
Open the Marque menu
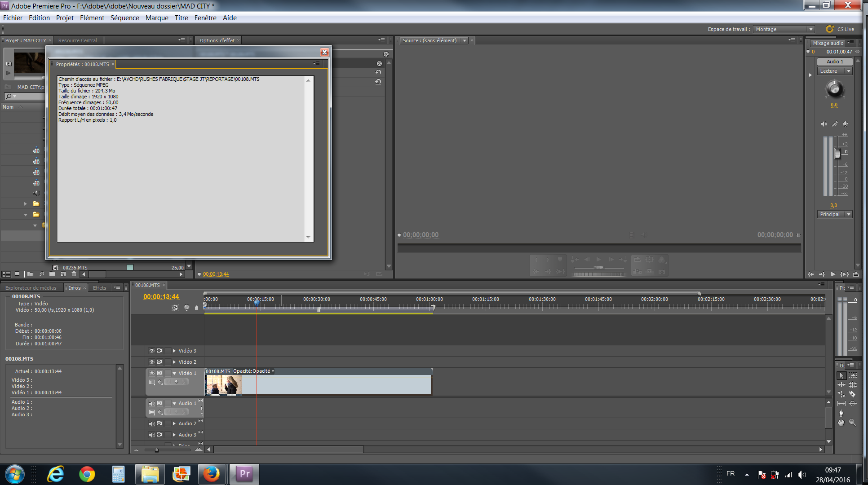point(157,18)
